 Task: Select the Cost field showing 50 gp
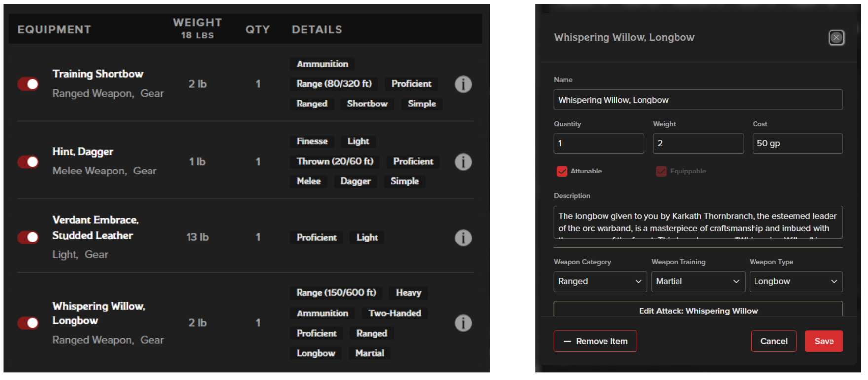[797, 144]
